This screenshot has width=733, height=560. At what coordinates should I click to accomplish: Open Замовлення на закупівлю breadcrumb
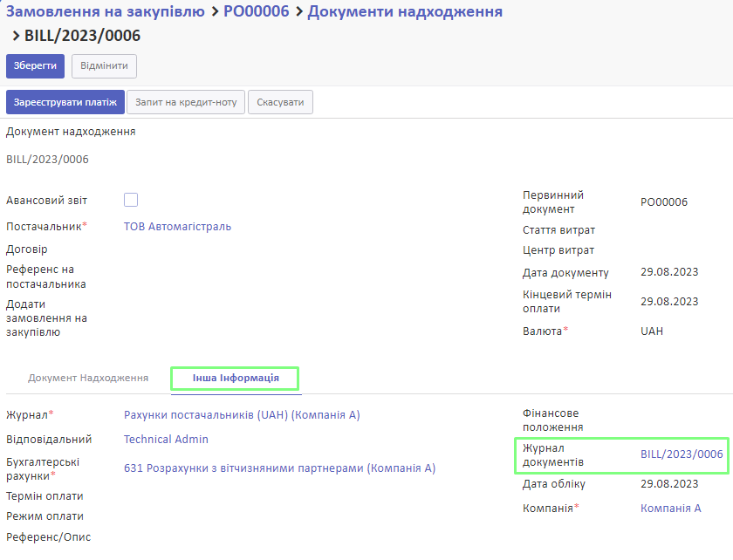pyautogui.click(x=106, y=11)
